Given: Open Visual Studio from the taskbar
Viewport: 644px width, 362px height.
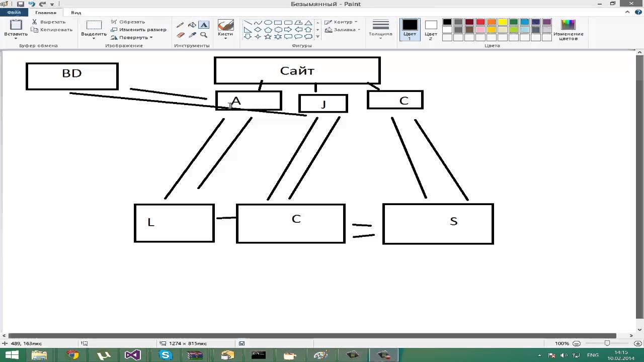Looking at the screenshot, I should tap(133, 355).
